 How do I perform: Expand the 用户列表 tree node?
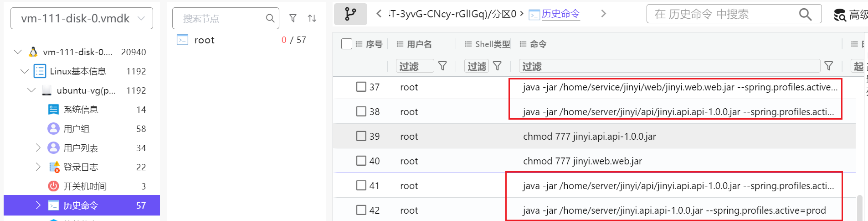(38, 147)
